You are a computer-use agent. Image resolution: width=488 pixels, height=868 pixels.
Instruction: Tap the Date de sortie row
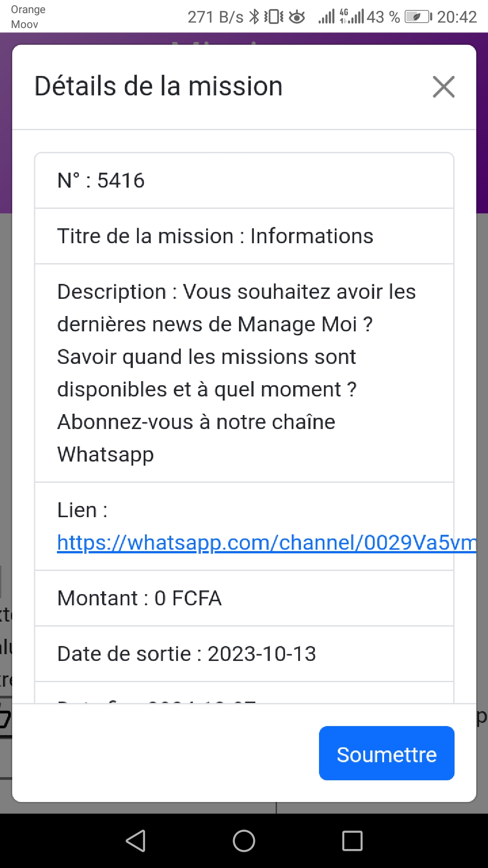tap(244, 654)
